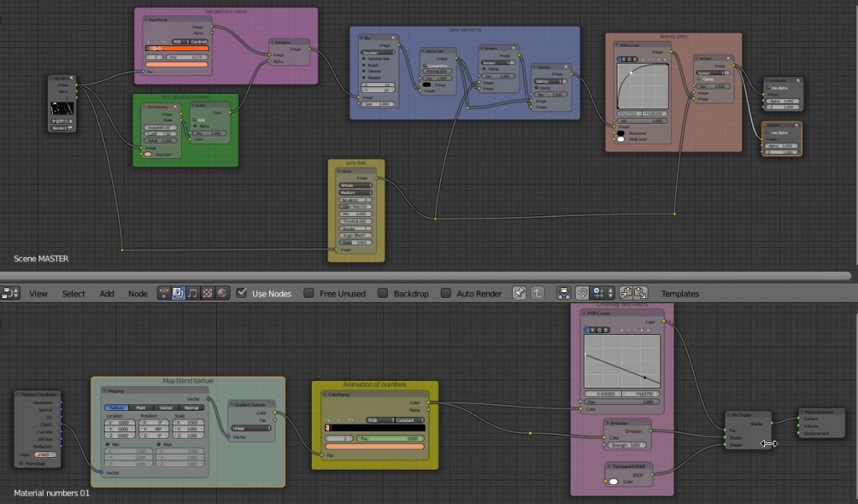Click the paste nodes icon in header

coord(639,293)
